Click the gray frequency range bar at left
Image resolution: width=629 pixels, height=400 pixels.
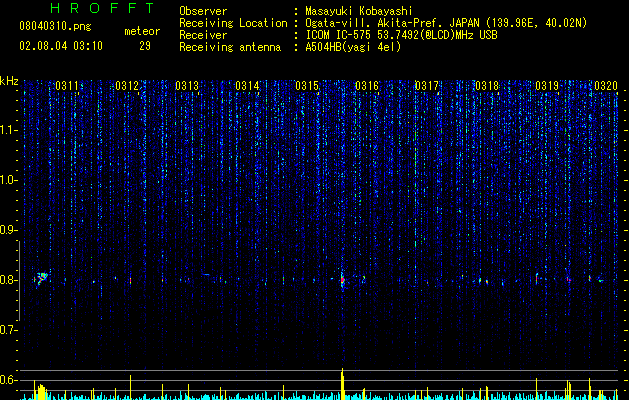(19, 281)
